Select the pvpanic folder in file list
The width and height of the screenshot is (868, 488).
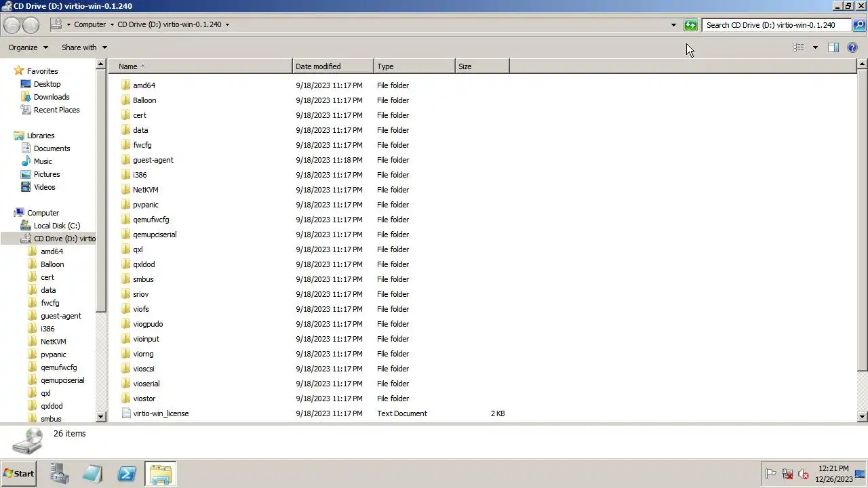point(145,205)
